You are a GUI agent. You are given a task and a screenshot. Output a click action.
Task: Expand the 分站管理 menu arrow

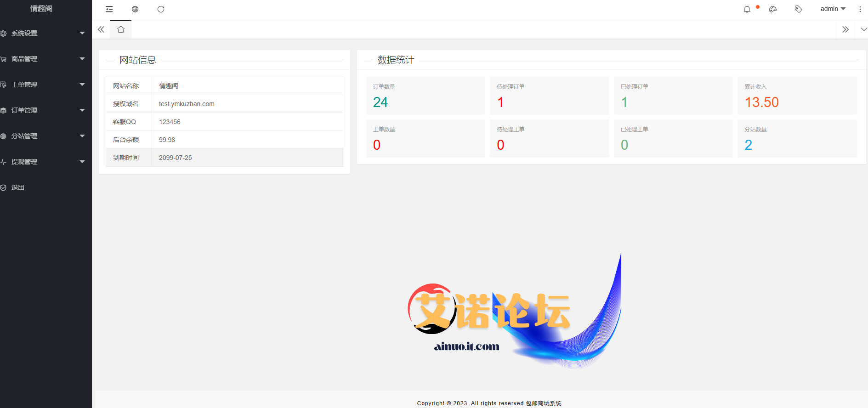pos(82,136)
